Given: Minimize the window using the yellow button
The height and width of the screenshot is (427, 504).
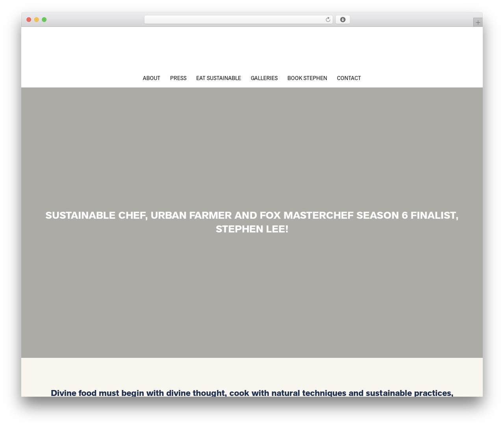Looking at the screenshot, I should point(37,20).
